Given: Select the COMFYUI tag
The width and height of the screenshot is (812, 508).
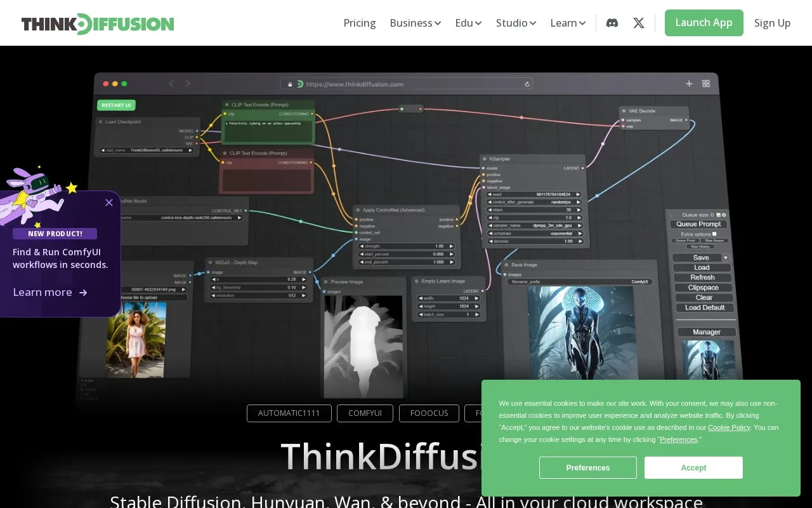Looking at the screenshot, I should point(365,413).
